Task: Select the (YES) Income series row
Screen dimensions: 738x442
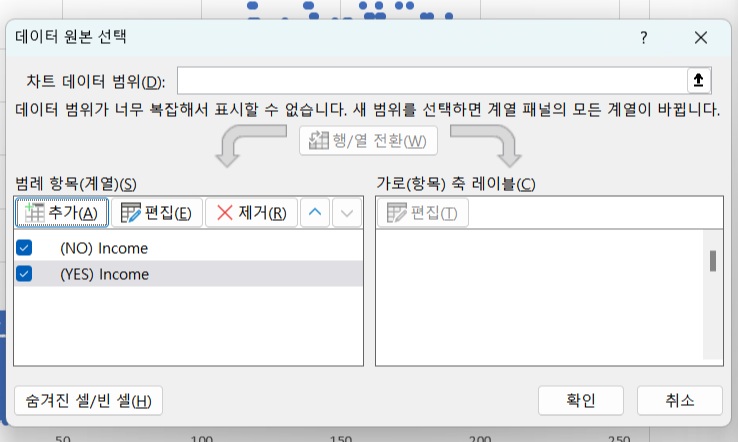Action: 188,273
